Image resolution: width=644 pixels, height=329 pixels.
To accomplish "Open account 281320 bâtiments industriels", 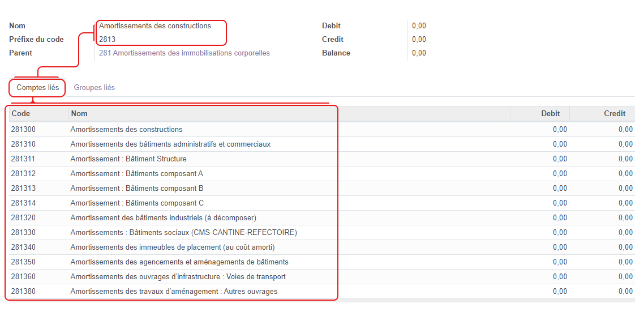I will click(x=322, y=218).
